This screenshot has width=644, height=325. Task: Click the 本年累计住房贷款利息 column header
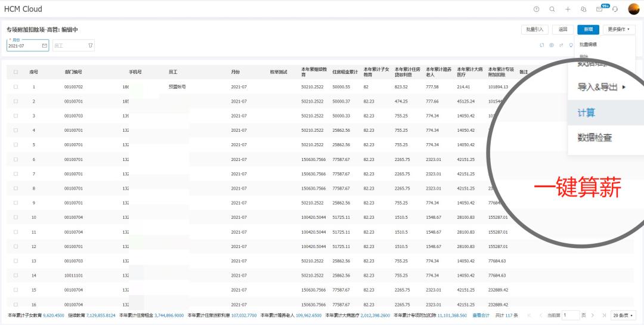pos(407,72)
